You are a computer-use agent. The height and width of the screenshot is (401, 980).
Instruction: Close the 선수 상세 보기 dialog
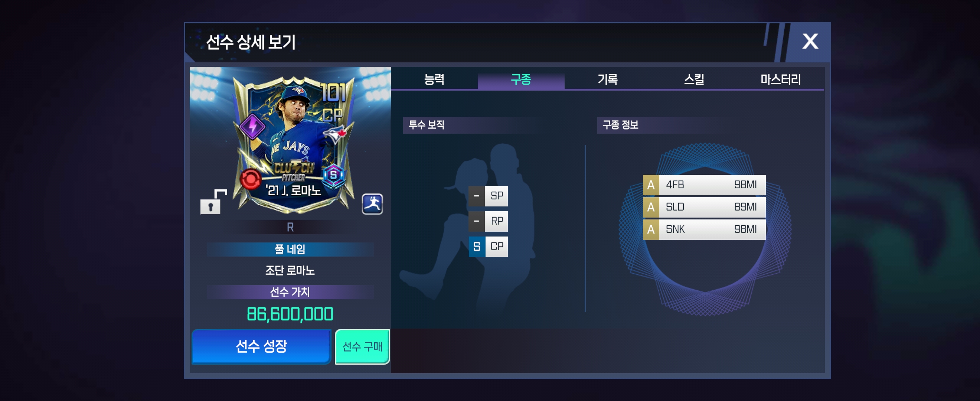(810, 41)
